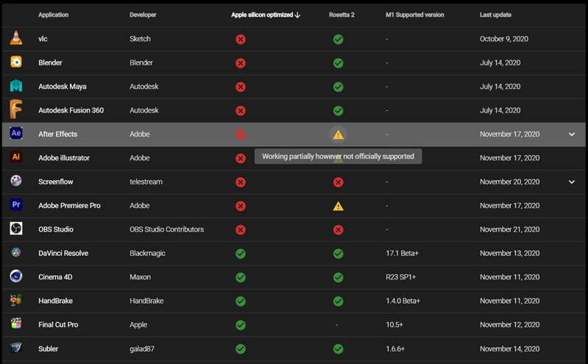Screen dimensions: 588x364
Task: Click the HandBrake app icon
Action: click(x=16, y=300)
